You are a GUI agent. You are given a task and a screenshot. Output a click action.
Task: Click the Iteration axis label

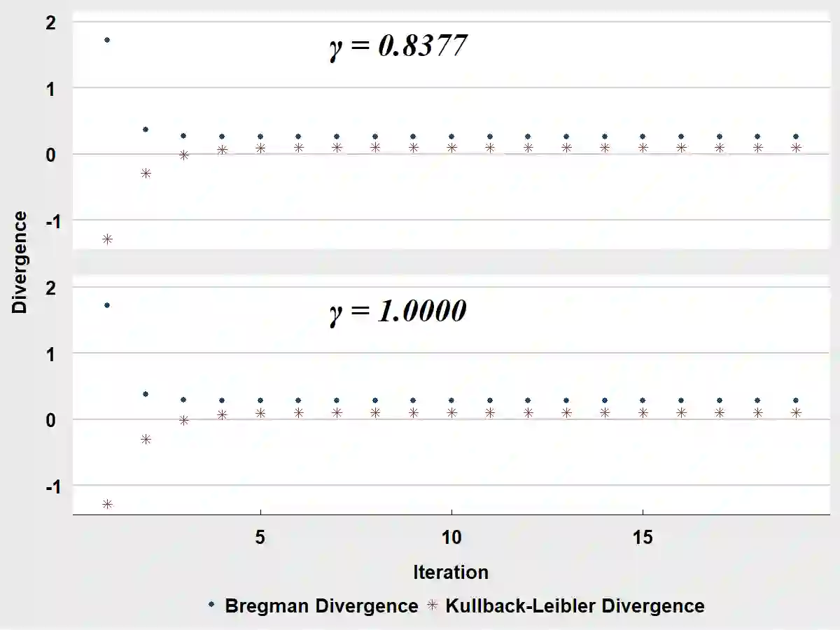coord(451,572)
